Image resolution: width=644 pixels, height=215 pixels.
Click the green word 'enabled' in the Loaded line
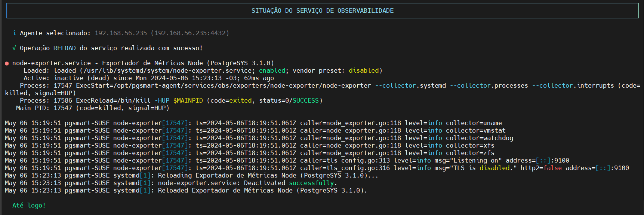coord(272,70)
